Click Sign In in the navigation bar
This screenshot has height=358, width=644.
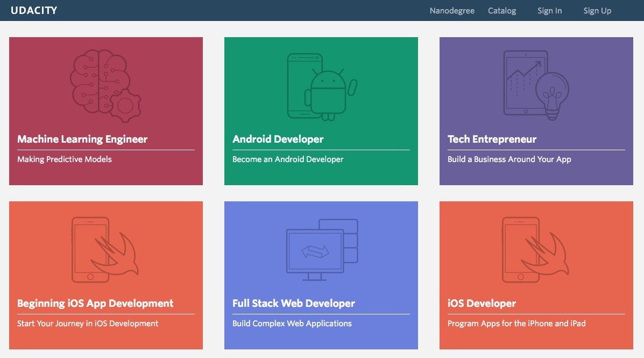point(549,11)
